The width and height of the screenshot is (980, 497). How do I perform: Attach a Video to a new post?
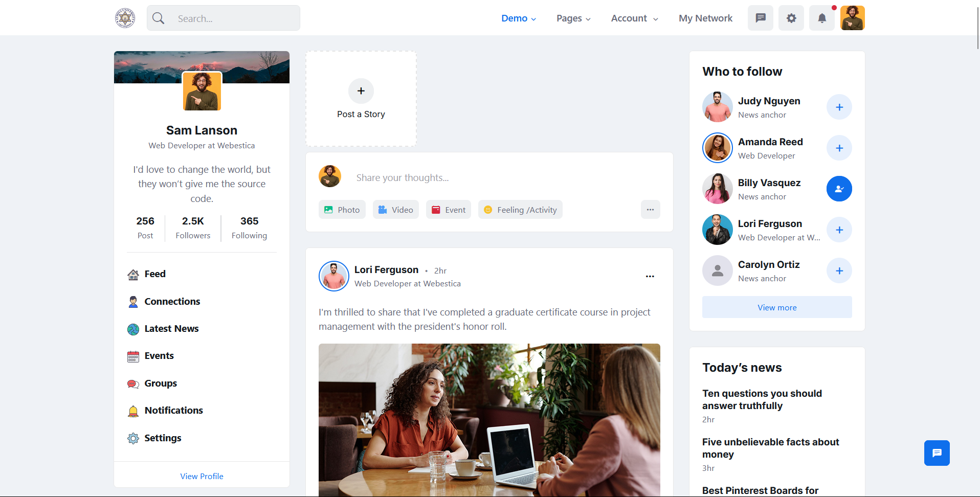coord(395,209)
